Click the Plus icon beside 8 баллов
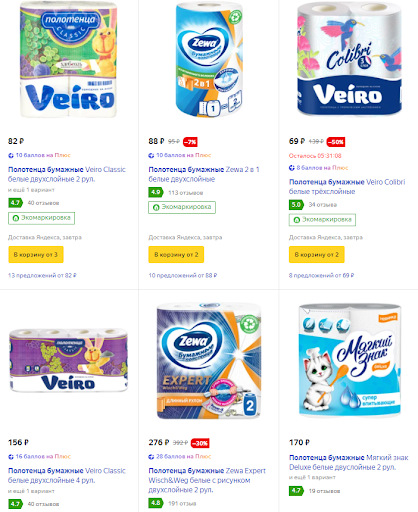The height and width of the screenshot is (512, 418). coord(292,168)
